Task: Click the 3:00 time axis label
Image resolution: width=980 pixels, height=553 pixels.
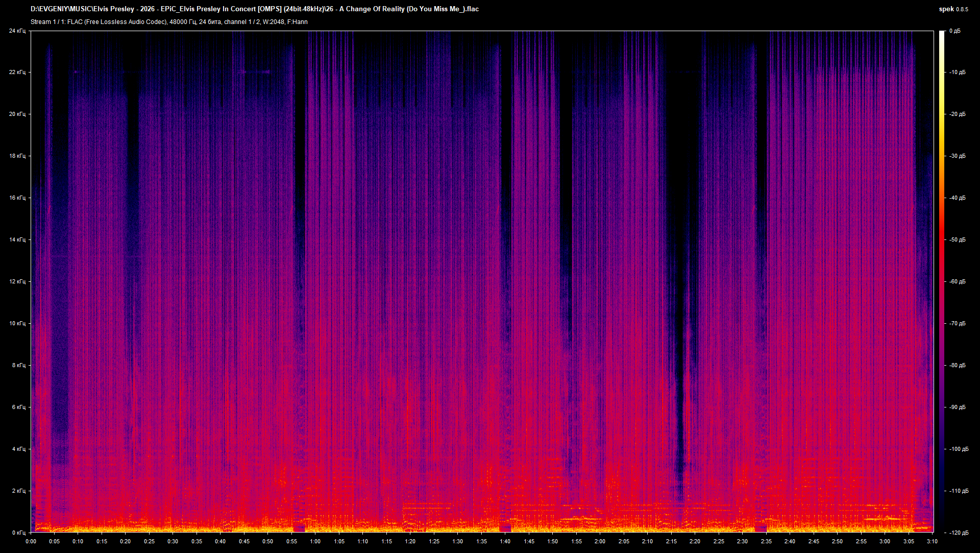Action: (x=885, y=542)
